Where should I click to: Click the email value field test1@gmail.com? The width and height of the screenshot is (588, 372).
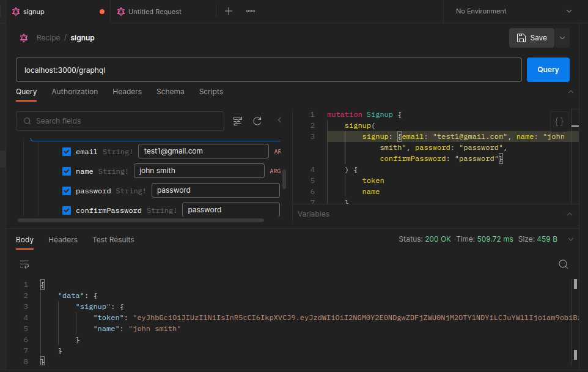(x=204, y=151)
